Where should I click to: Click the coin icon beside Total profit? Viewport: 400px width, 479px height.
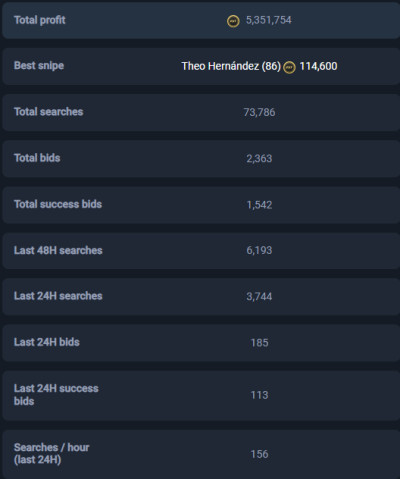click(x=233, y=21)
